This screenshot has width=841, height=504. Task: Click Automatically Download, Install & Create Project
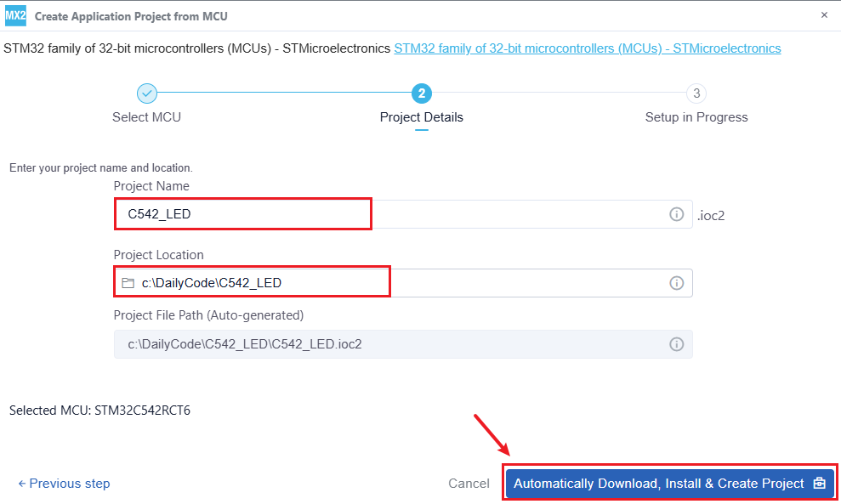tap(670, 484)
